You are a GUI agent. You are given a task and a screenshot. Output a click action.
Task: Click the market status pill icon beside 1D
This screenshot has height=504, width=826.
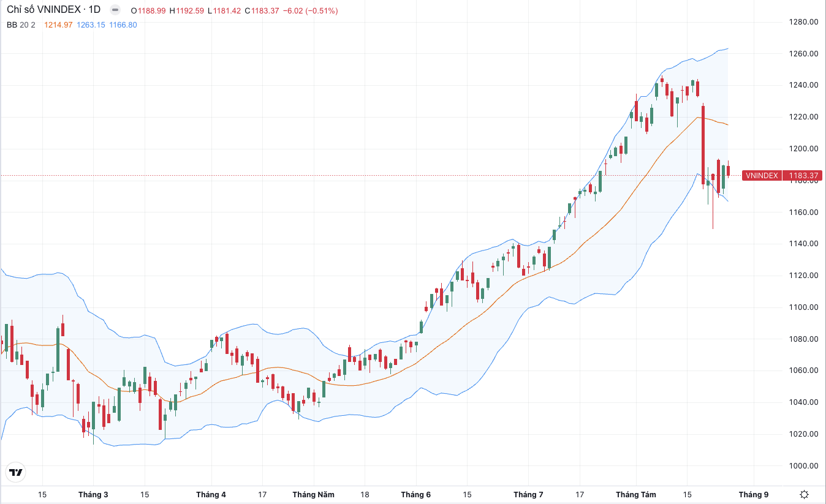coord(115,10)
